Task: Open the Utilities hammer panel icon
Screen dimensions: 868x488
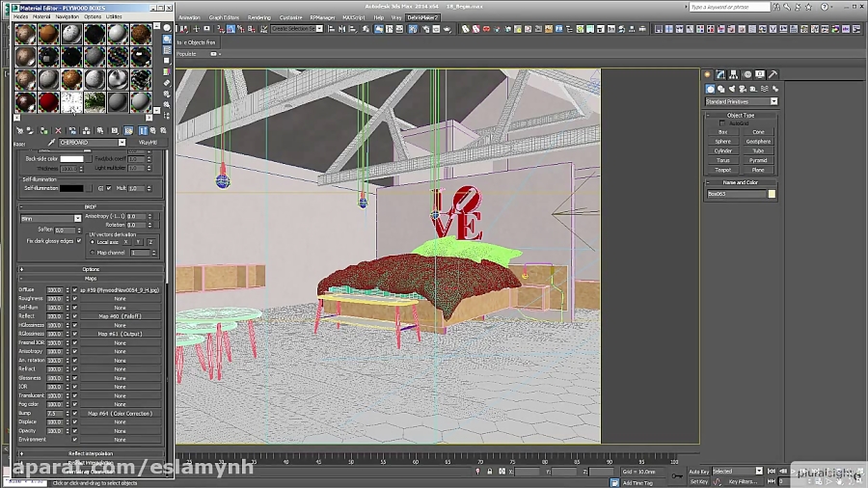Action: [x=773, y=74]
